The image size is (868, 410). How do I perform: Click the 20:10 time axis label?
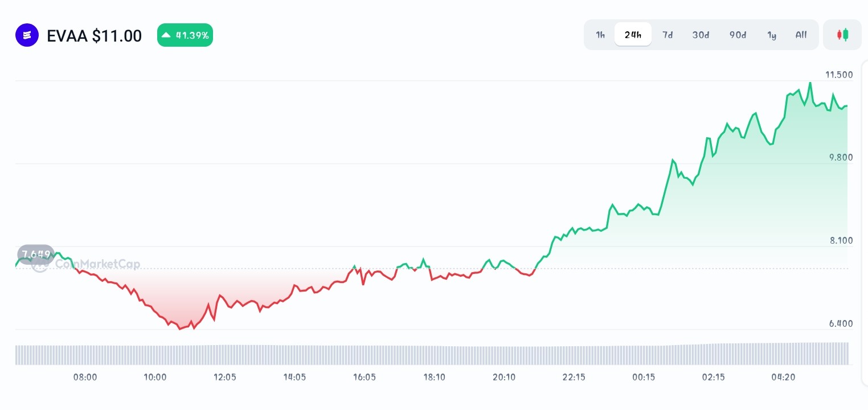[x=504, y=377]
